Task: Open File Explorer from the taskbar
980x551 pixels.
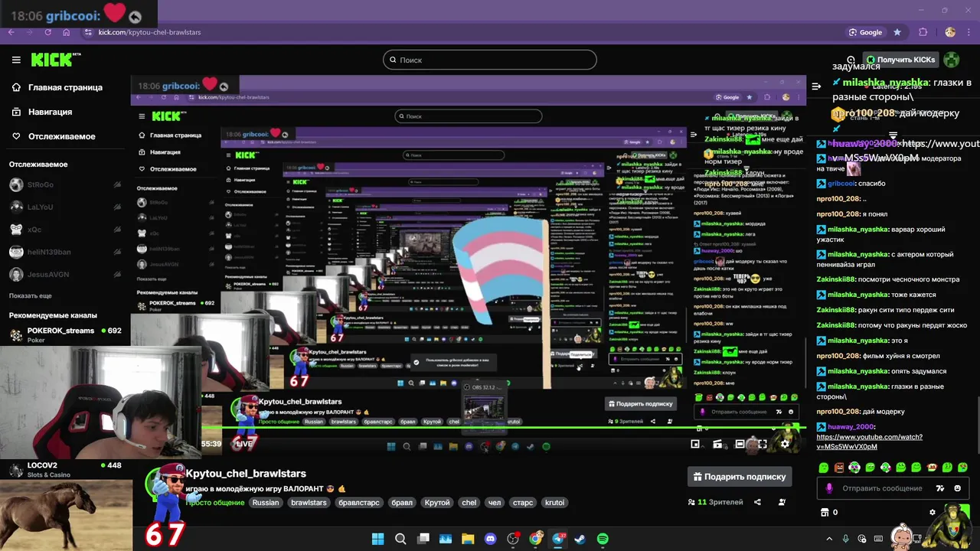Action: click(x=468, y=539)
